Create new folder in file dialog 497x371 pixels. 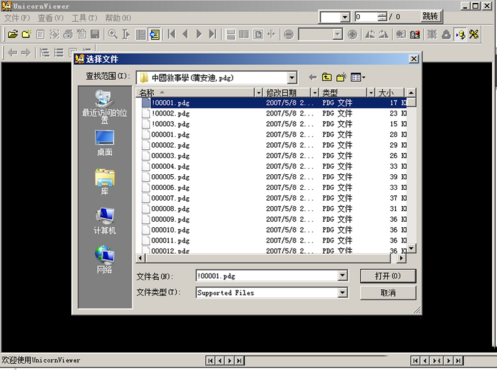click(x=341, y=77)
